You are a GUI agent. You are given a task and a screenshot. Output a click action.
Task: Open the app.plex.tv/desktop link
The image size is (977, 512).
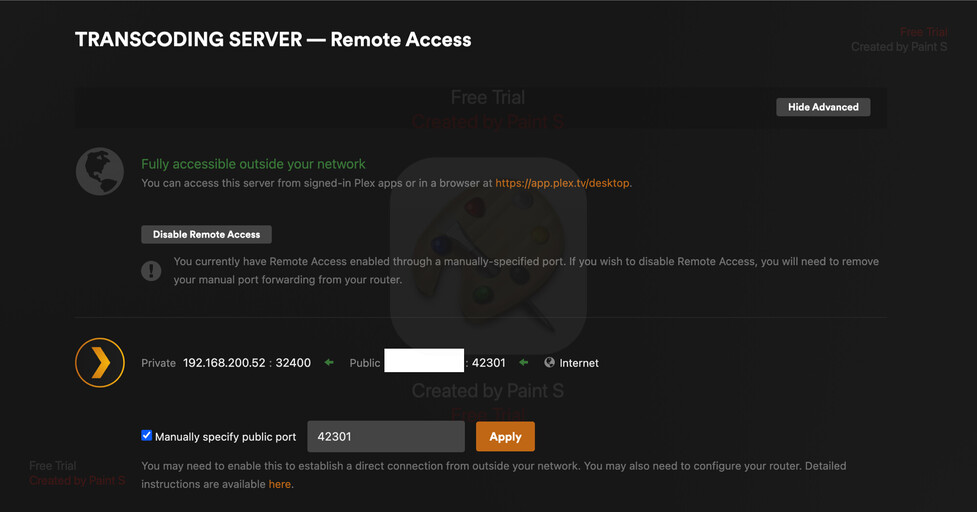(562, 183)
